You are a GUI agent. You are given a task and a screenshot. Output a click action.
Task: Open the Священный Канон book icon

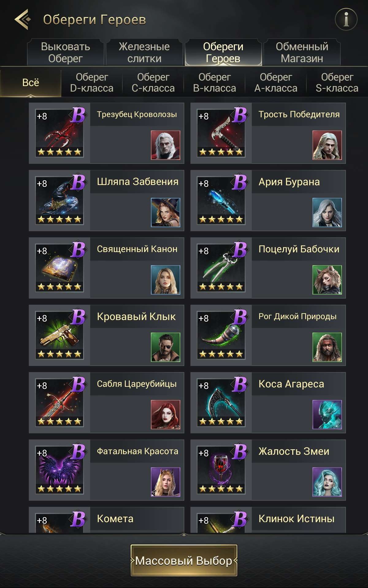pyautogui.click(x=59, y=268)
